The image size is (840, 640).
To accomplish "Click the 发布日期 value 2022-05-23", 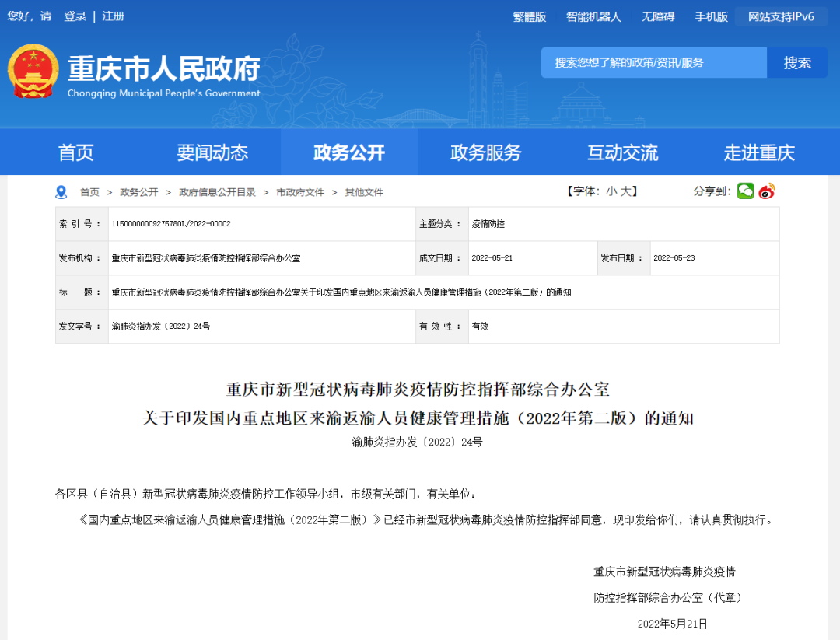I will coord(674,258).
